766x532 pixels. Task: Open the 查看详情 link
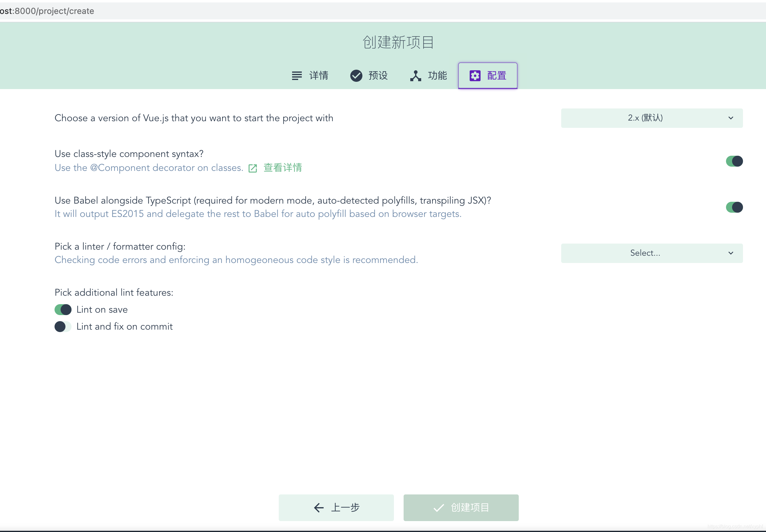tap(283, 168)
